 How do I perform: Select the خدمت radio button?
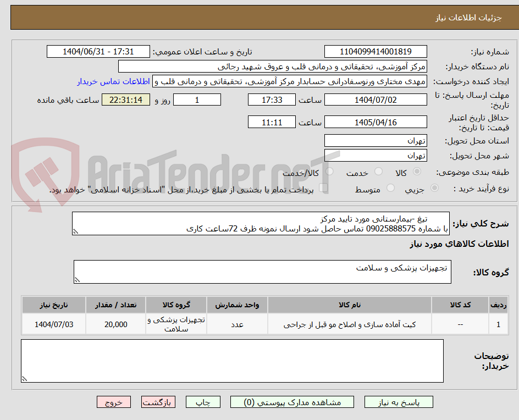tap(378, 172)
